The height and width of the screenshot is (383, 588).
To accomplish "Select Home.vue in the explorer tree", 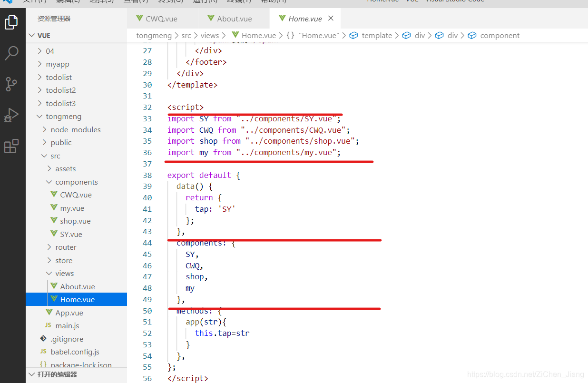I will (76, 300).
